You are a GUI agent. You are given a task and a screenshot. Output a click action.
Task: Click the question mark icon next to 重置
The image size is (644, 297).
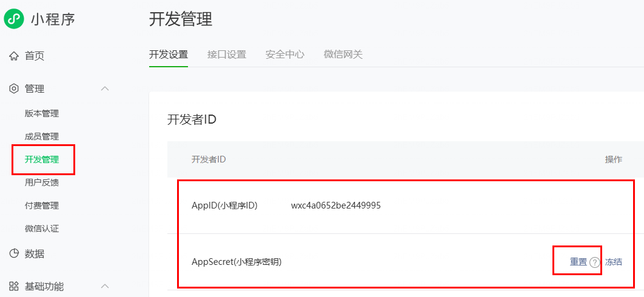pos(594,262)
